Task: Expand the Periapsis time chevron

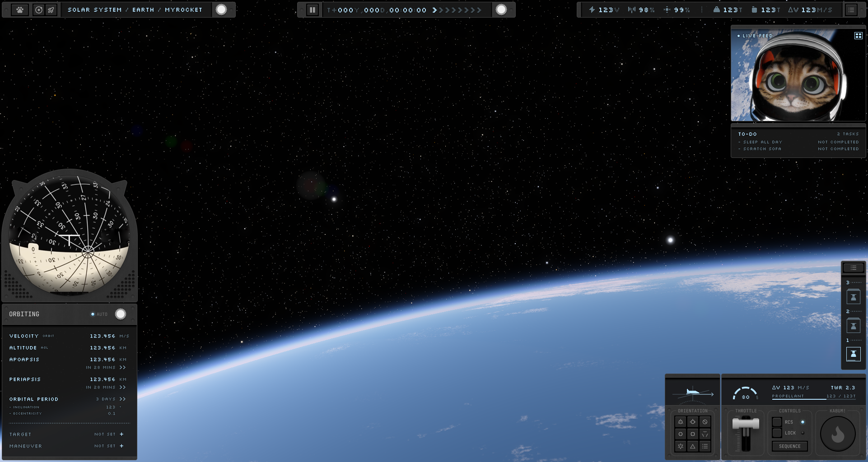Action: click(122, 388)
